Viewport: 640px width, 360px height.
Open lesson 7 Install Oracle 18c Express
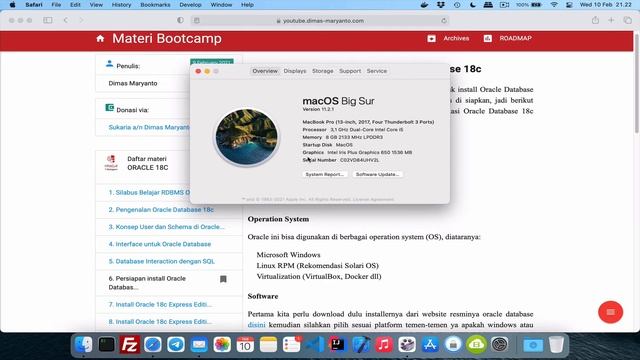[160, 304]
